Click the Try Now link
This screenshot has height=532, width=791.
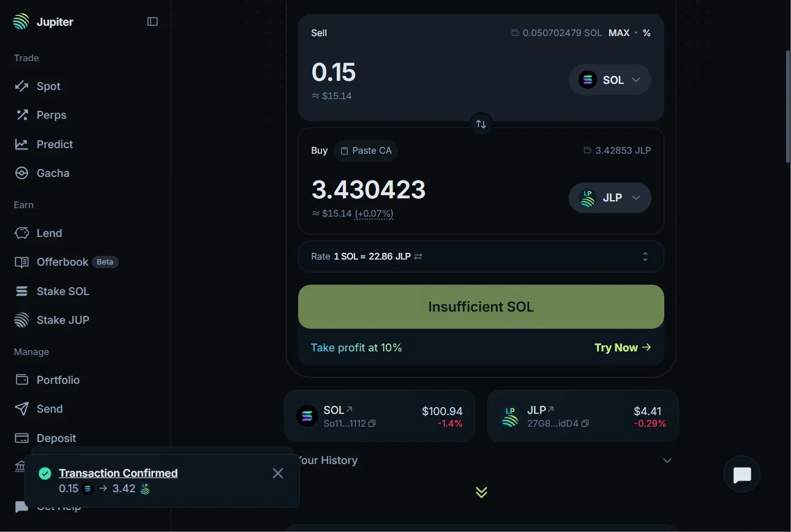point(623,348)
